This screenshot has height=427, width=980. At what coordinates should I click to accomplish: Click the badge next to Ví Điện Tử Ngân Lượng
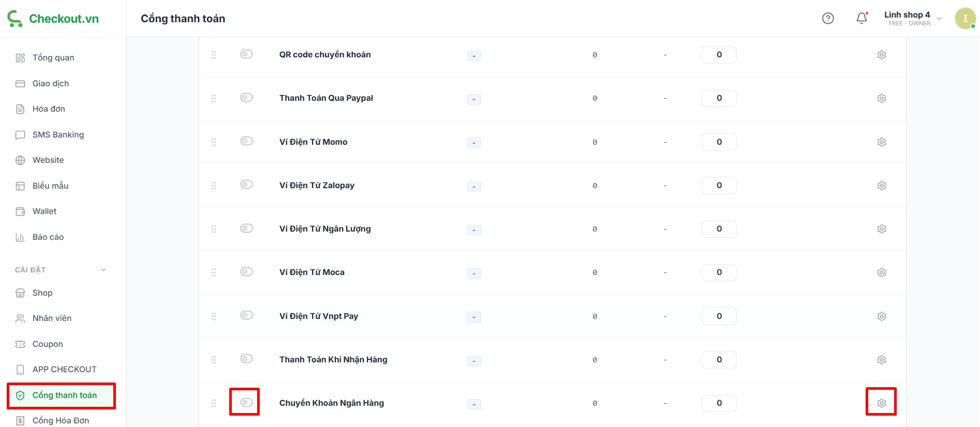[x=474, y=230]
